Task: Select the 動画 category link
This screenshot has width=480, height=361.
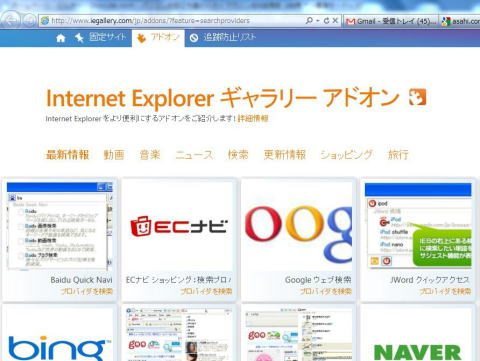Action: pos(114,155)
